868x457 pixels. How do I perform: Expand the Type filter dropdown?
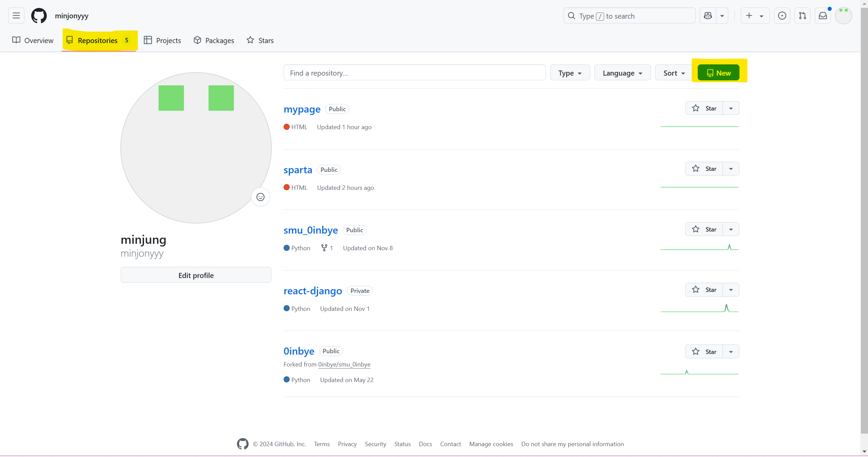(x=570, y=73)
